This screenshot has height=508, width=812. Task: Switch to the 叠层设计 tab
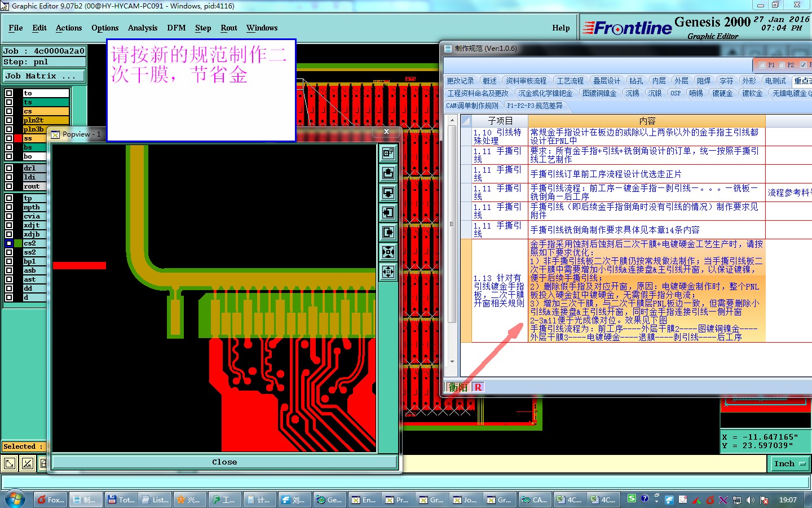point(606,81)
